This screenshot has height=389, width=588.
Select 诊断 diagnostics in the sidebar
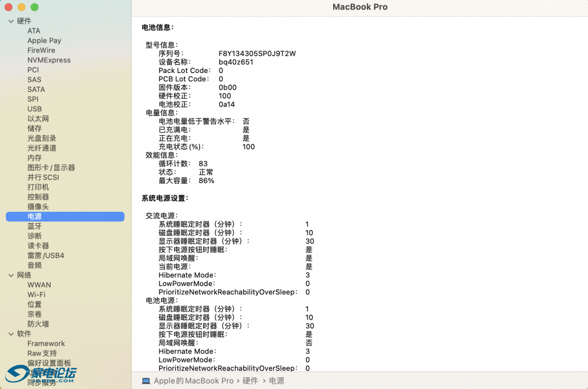[x=34, y=236]
